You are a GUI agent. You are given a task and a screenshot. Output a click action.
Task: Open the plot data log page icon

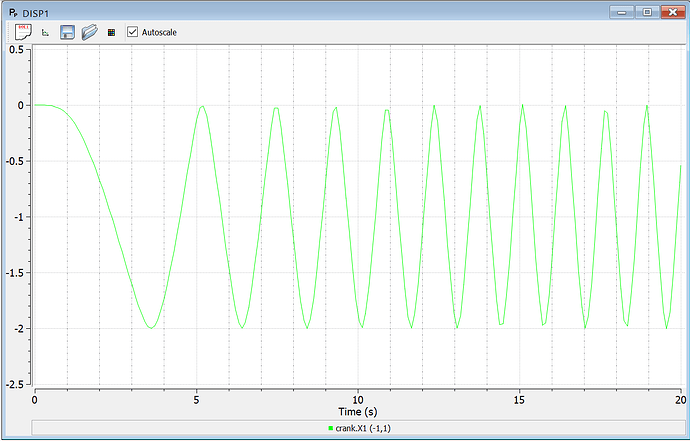[23, 32]
